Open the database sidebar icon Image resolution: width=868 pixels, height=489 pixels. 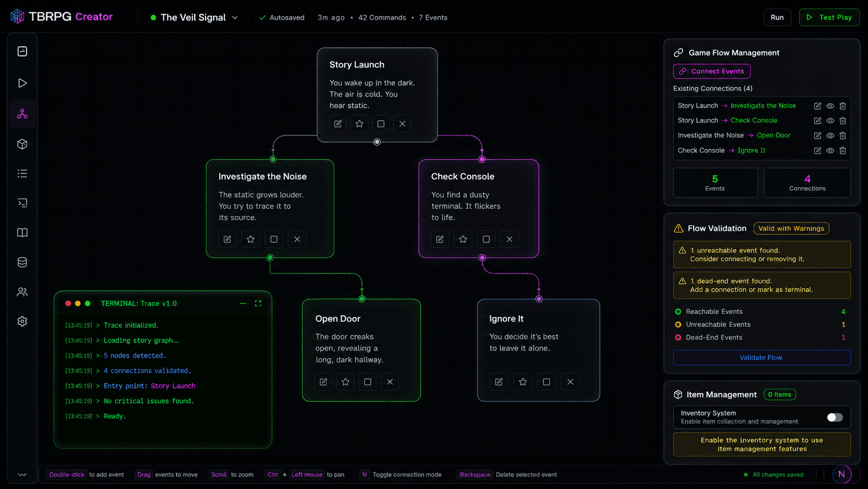pos(22,262)
